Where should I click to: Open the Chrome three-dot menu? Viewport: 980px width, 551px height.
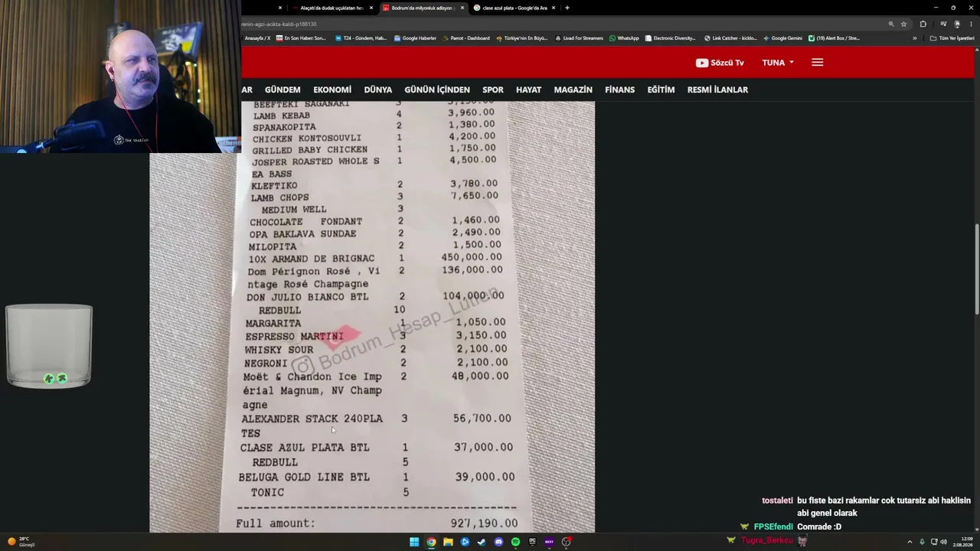971,24
